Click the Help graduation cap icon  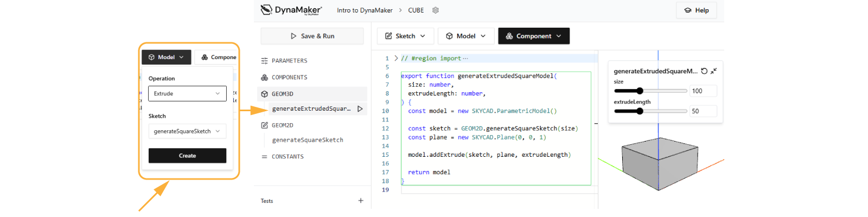tap(688, 10)
